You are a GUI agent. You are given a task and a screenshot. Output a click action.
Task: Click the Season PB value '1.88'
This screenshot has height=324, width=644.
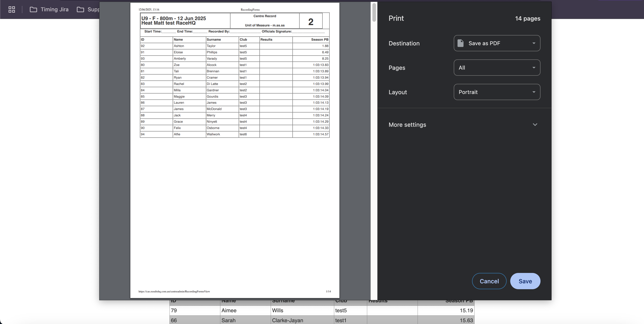(325, 46)
